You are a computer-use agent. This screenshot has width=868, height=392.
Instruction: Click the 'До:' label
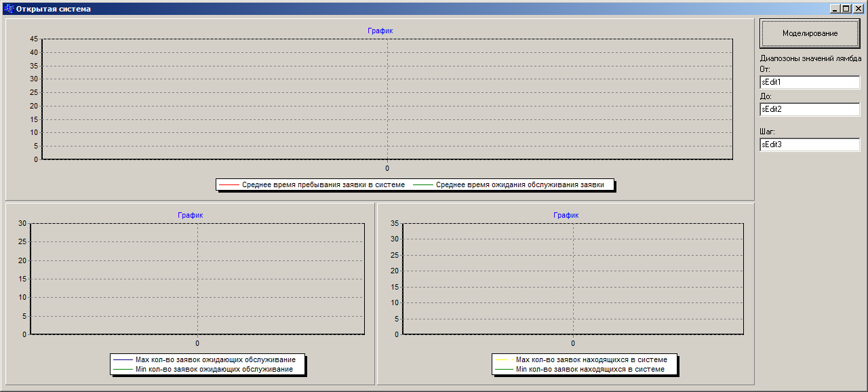pos(766,96)
